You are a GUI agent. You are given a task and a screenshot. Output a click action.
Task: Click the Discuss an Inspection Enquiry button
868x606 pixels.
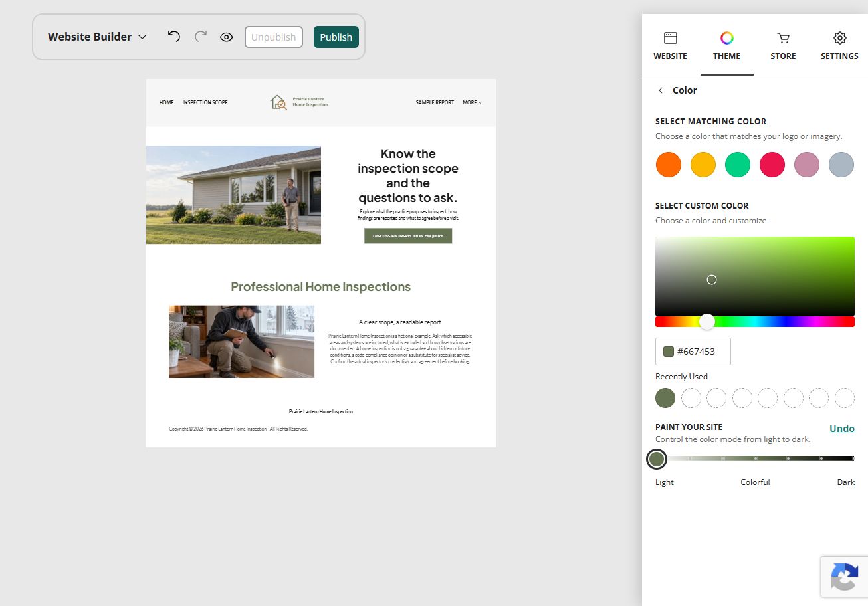408,236
